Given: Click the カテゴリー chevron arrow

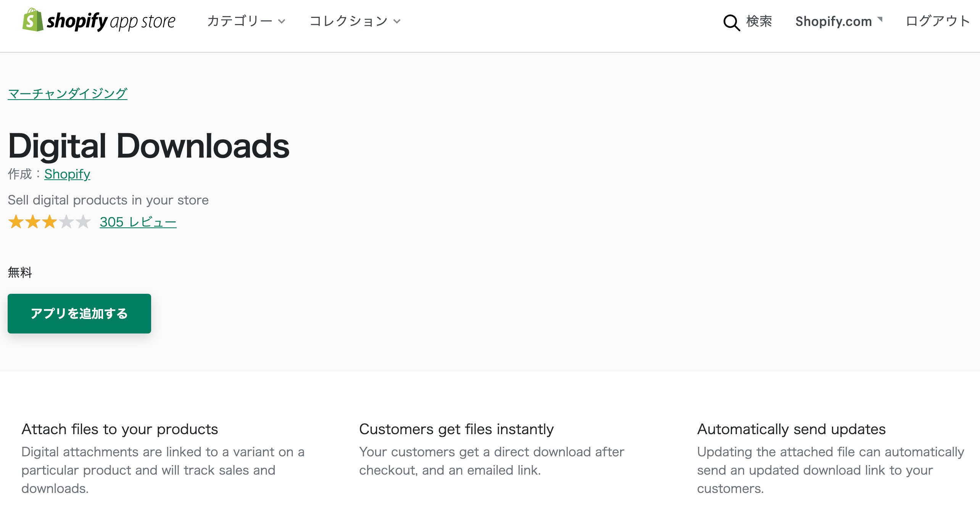Looking at the screenshot, I should tap(282, 21).
